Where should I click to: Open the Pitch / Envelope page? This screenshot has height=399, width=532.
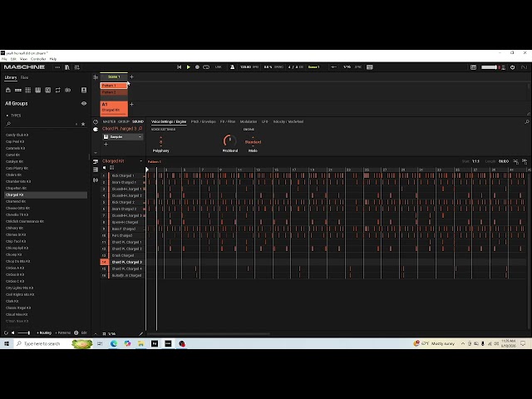(203, 122)
